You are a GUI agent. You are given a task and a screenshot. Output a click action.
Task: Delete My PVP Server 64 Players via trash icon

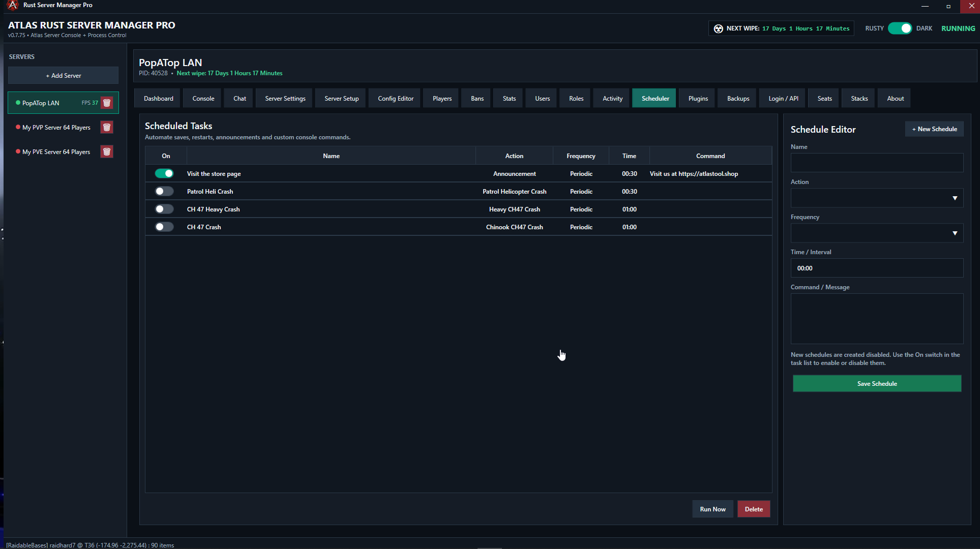tap(107, 127)
